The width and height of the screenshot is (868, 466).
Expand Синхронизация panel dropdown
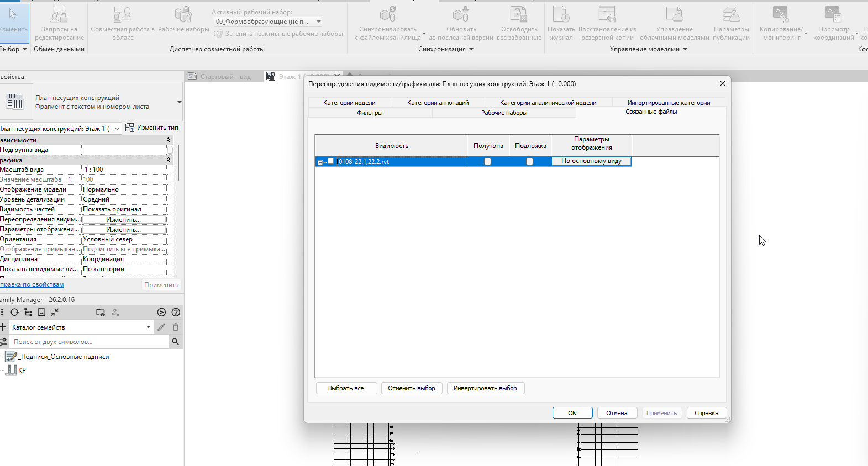point(471,50)
